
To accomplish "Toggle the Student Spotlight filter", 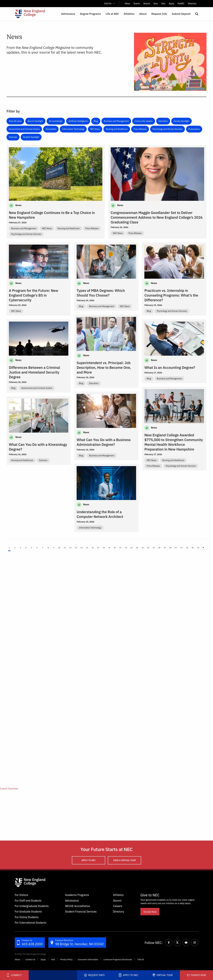I will click(31, 137).
